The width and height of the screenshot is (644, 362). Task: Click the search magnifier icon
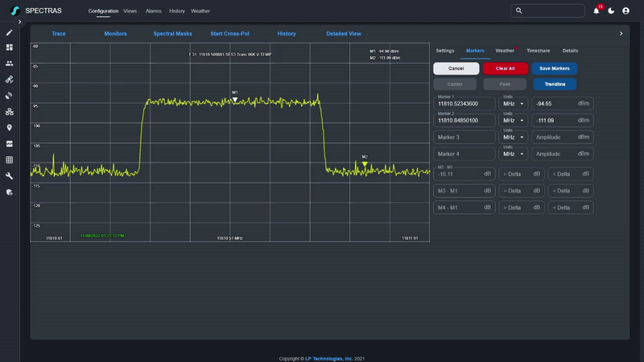tap(518, 10)
